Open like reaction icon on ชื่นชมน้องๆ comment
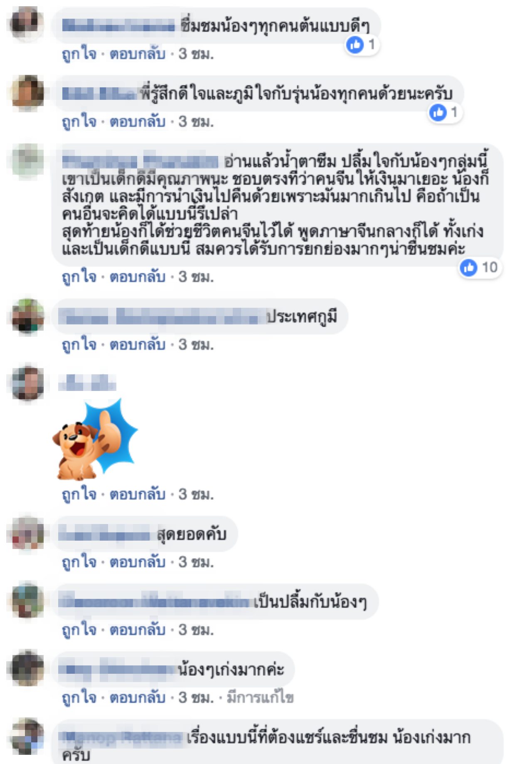This screenshot has height=764, width=532. tap(355, 45)
